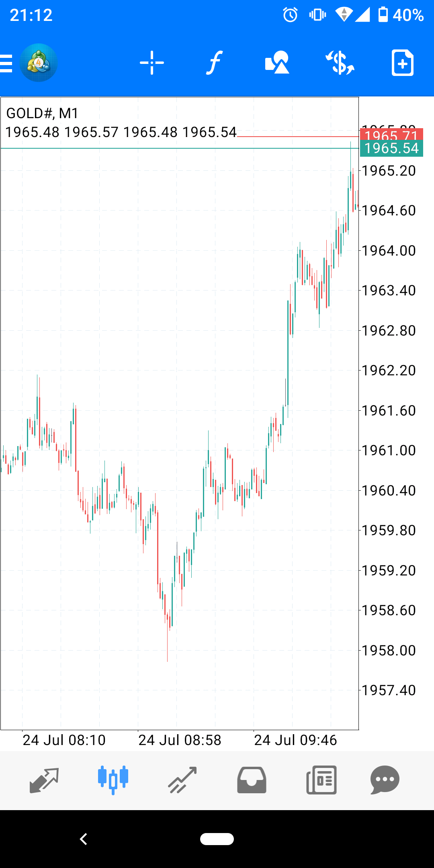Tap the Android home pill
This screenshot has width=434, height=868.
[x=217, y=839]
